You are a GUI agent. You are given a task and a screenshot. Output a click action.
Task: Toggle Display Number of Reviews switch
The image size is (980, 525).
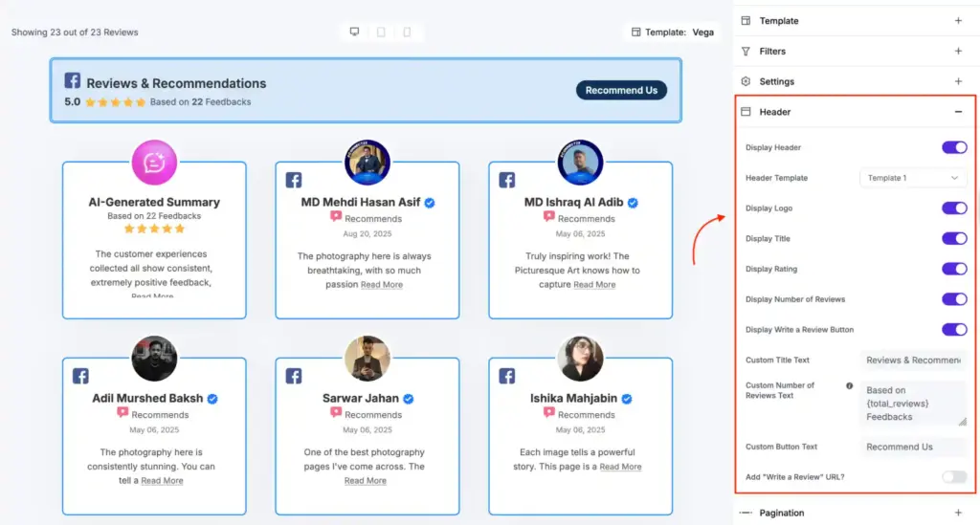point(954,299)
